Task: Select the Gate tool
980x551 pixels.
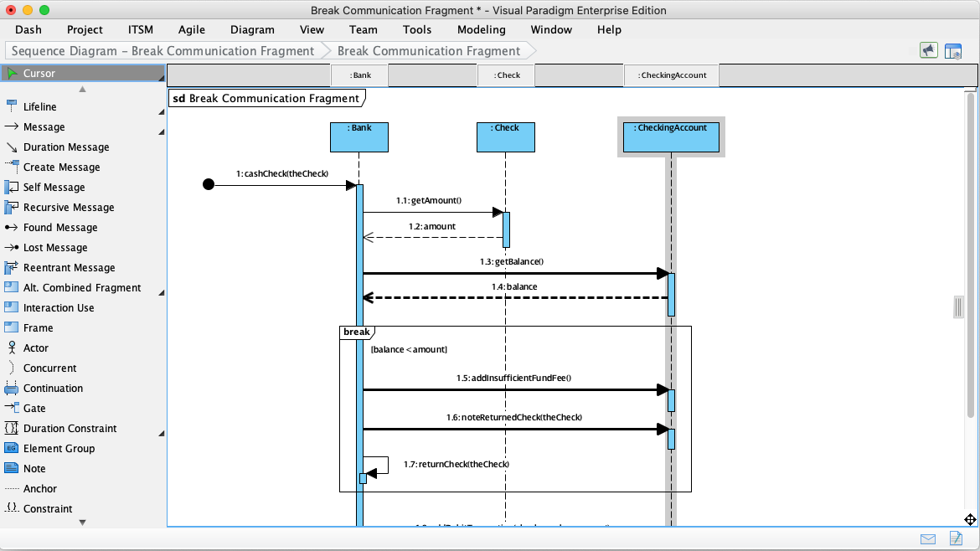Action: coord(35,408)
